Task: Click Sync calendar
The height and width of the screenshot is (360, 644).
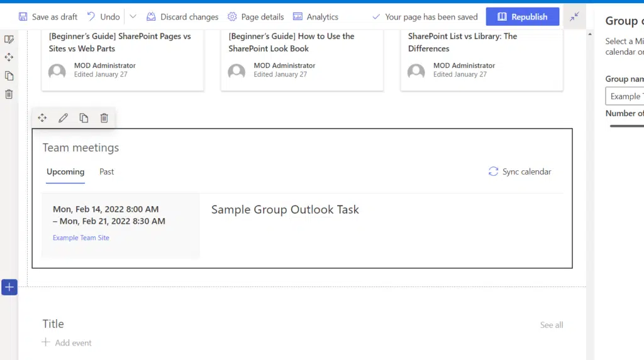Action: pyautogui.click(x=520, y=172)
